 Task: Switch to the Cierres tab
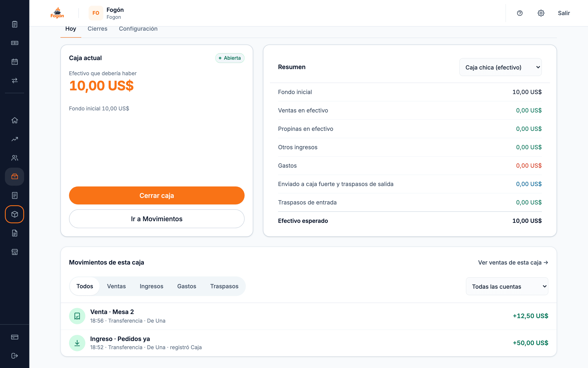(x=97, y=29)
